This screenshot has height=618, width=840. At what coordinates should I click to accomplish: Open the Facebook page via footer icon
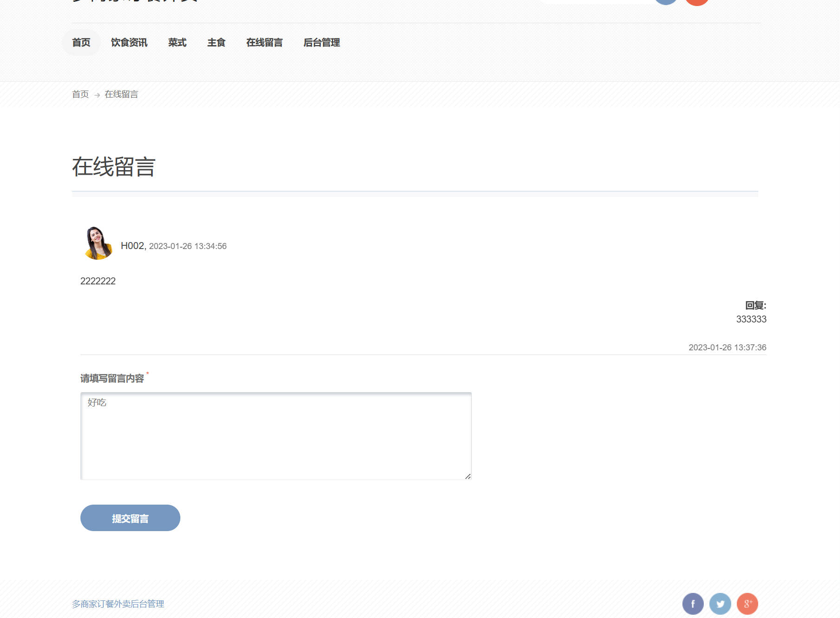point(693,604)
